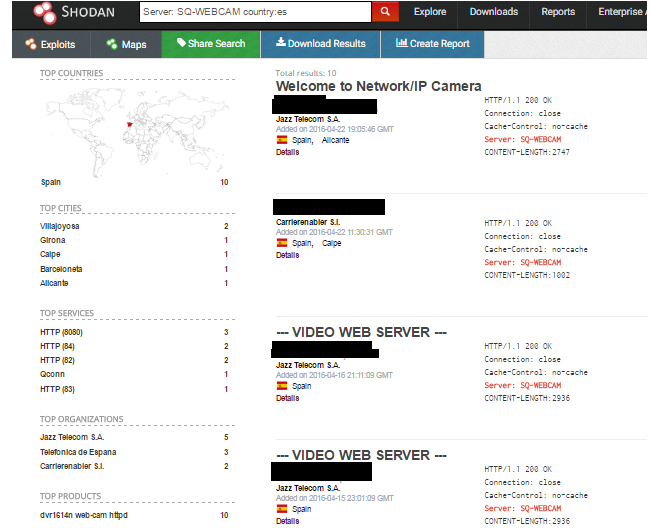This screenshot has height=528, width=651.
Task: Open the Maps tab
Action: pyautogui.click(x=126, y=44)
